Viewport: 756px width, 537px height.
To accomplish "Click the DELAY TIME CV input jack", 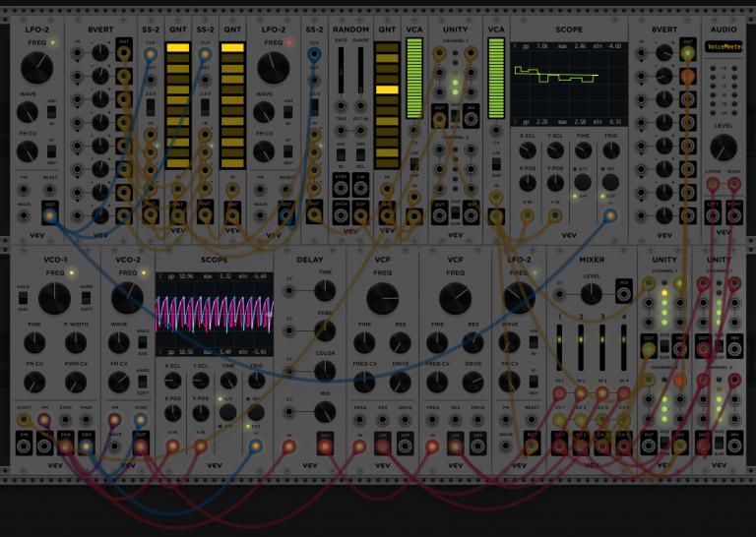I will [288, 290].
